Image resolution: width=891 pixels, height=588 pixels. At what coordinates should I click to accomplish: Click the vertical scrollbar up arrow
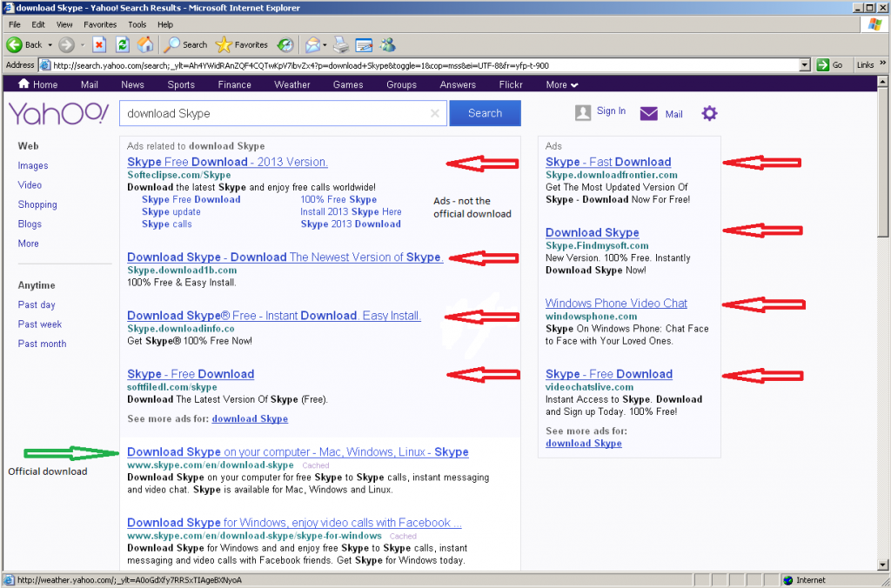tap(882, 81)
